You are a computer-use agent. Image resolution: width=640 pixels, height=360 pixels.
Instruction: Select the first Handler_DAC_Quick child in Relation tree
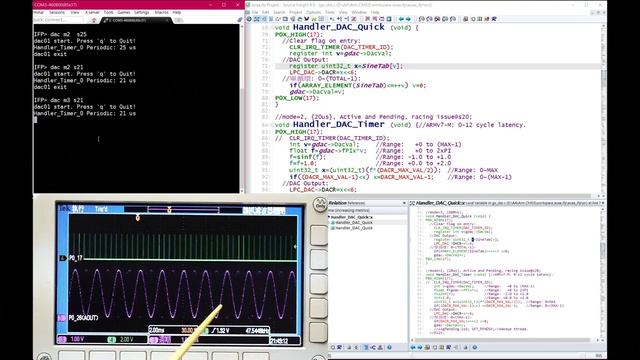(353, 223)
